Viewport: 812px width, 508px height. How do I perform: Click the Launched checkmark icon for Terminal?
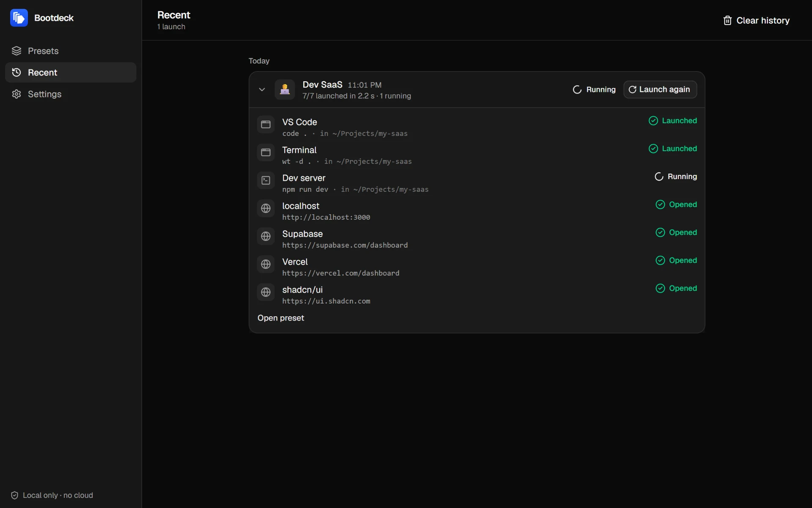pyautogui.click(x=653, y=149)
